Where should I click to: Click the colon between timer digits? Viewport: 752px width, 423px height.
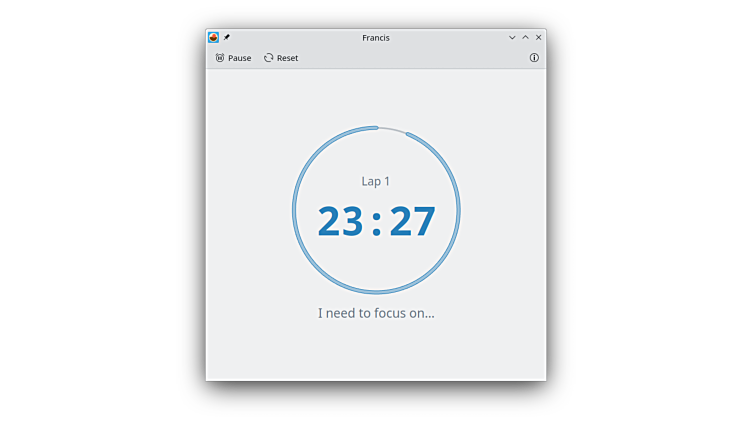376,224
